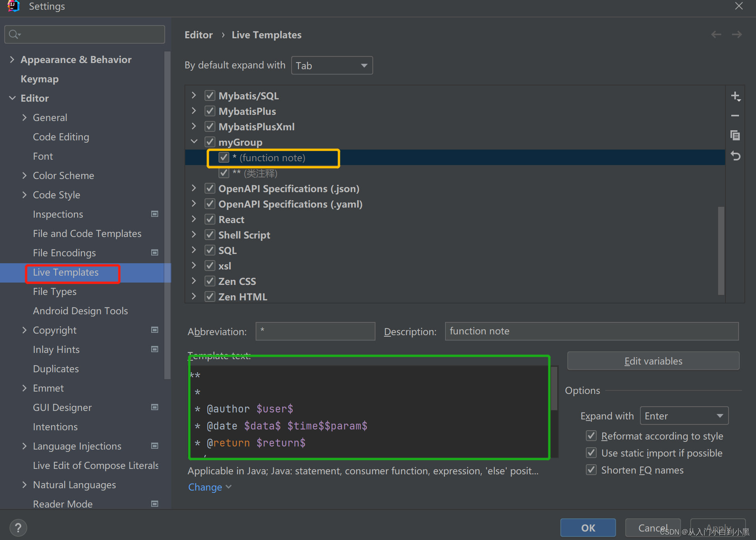This screenshot has height=540, width=756.
Task: Toggle Reformat according to style
Action: tap(591, 436)
